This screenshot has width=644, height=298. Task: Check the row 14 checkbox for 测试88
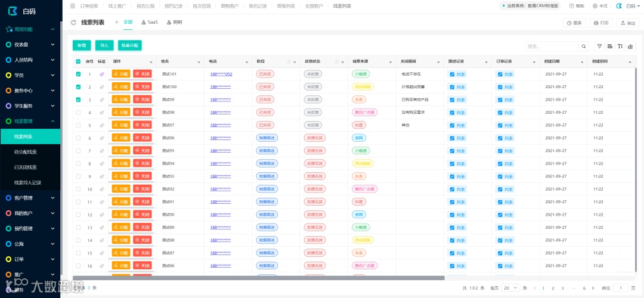(79, 240)
